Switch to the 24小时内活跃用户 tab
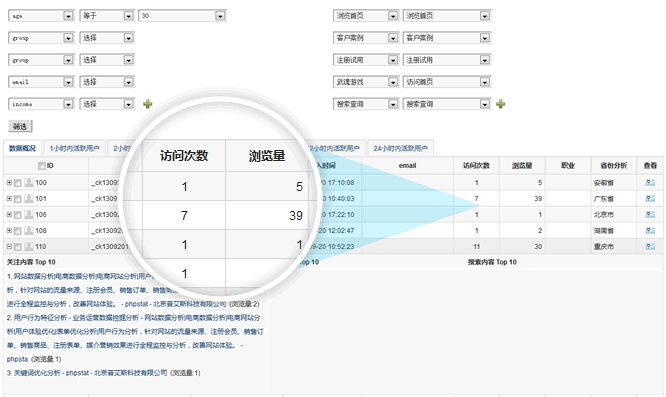 [x=400, y=148]
